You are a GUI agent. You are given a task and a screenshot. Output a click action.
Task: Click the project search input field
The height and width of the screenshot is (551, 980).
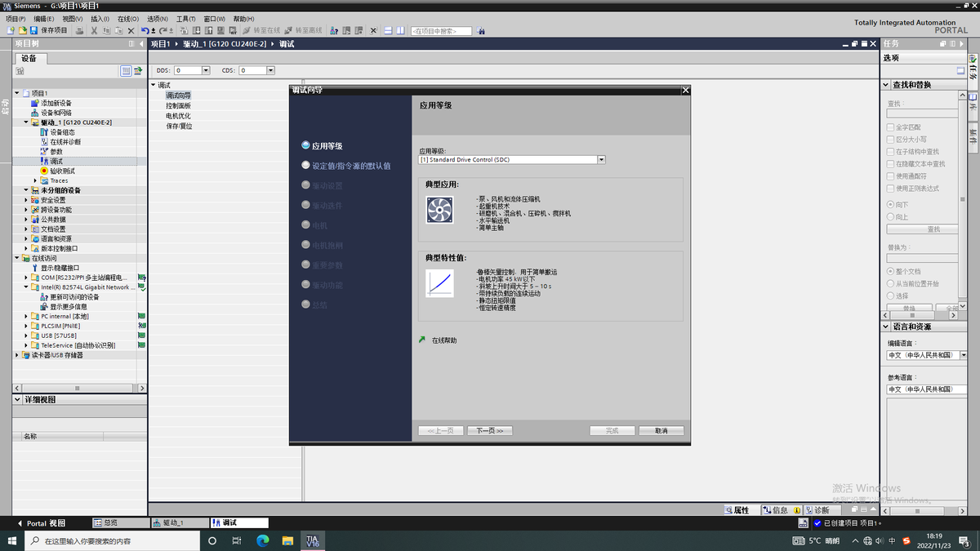tap(441, 31)
